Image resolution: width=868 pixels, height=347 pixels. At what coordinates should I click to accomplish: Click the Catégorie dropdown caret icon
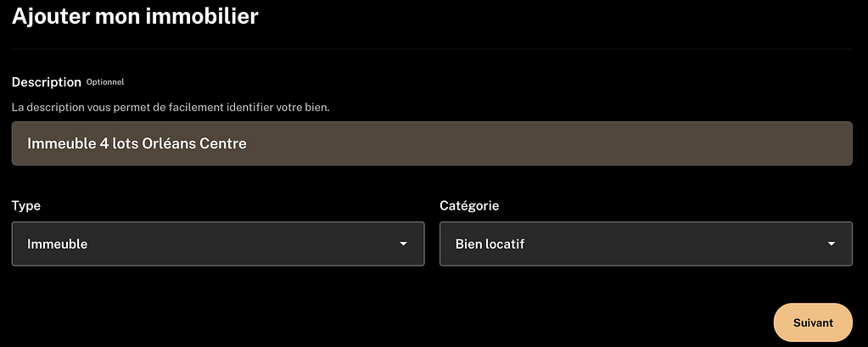[832, 244]
